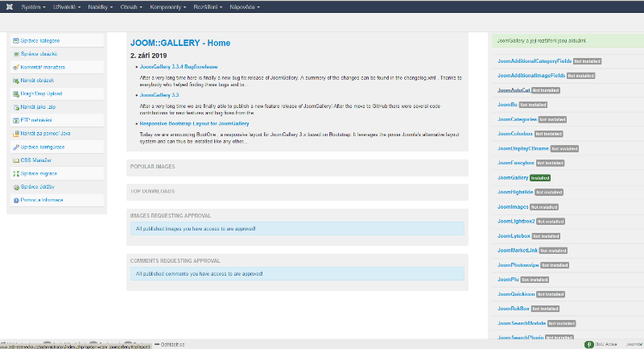Click the Joomla! text in the bottom right
Screen dimensions: 644x349
click(x=634, y=344)
